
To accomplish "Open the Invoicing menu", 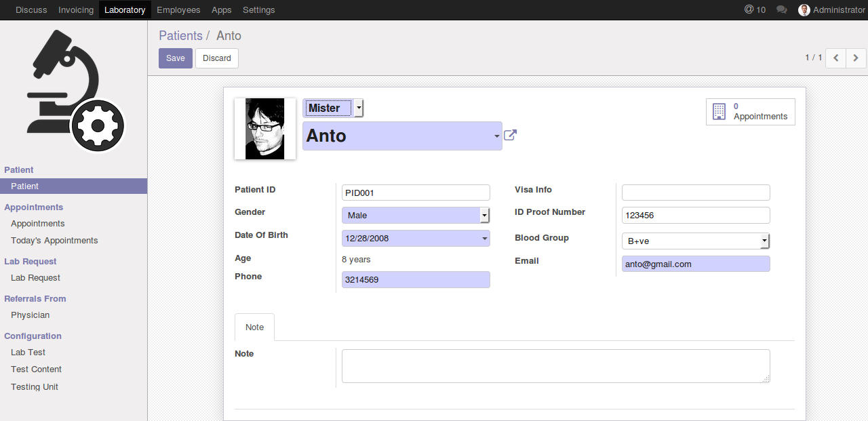I will [x=76, y=9].
